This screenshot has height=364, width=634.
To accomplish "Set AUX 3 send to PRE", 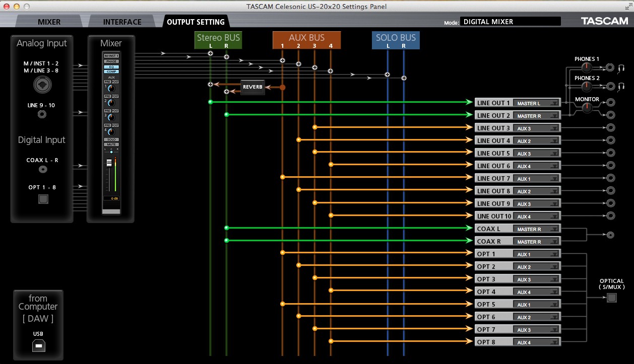I will 107,110.
